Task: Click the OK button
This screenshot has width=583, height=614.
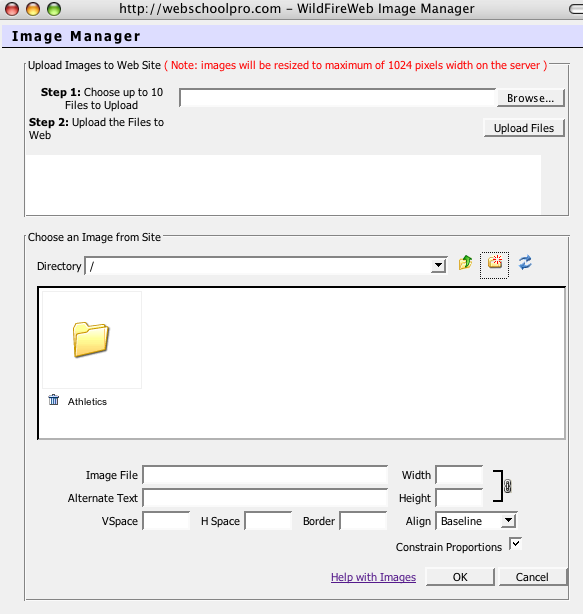Action: click(460, 577)
